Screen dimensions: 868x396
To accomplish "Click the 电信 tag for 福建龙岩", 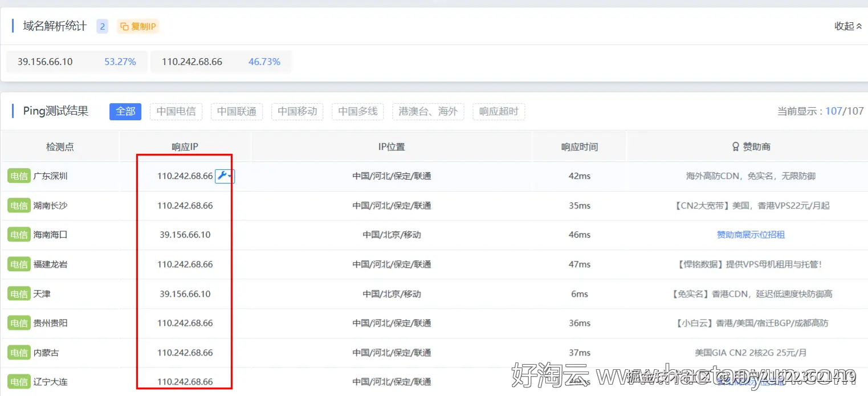I will click(x=19, y=264).
